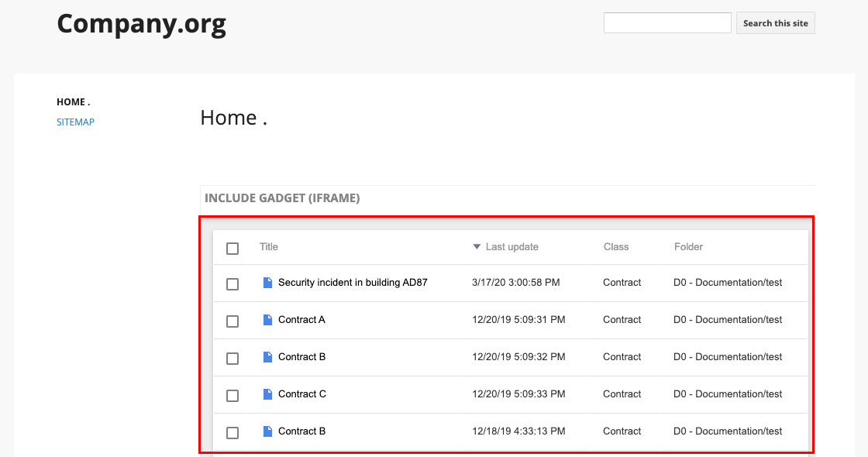Click the date 3/17/20 3:00:58 PM

point(516,282)
